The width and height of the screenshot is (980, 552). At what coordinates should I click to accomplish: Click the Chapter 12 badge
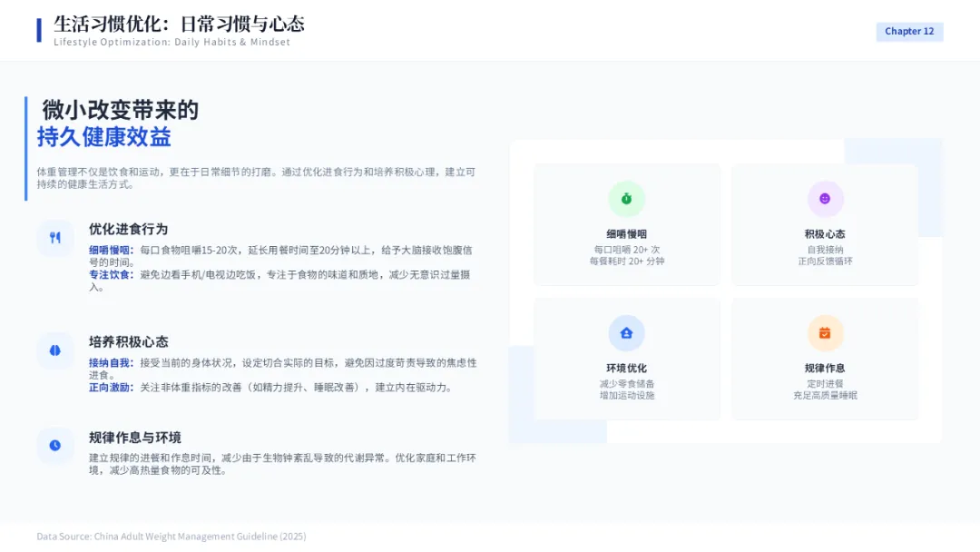click(909, 31)
